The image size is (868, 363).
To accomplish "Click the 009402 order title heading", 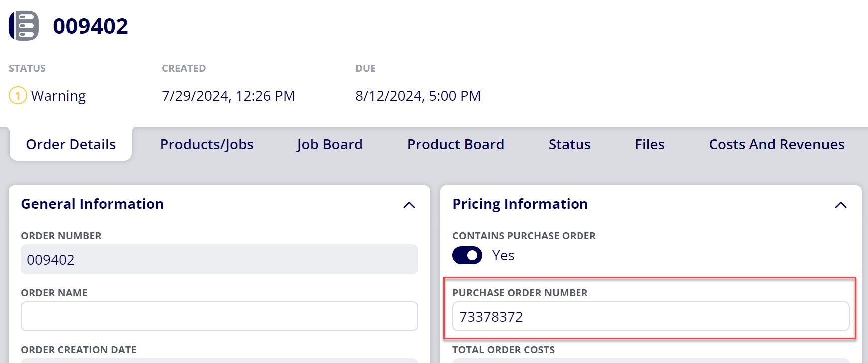I will [x=90, y=26].
